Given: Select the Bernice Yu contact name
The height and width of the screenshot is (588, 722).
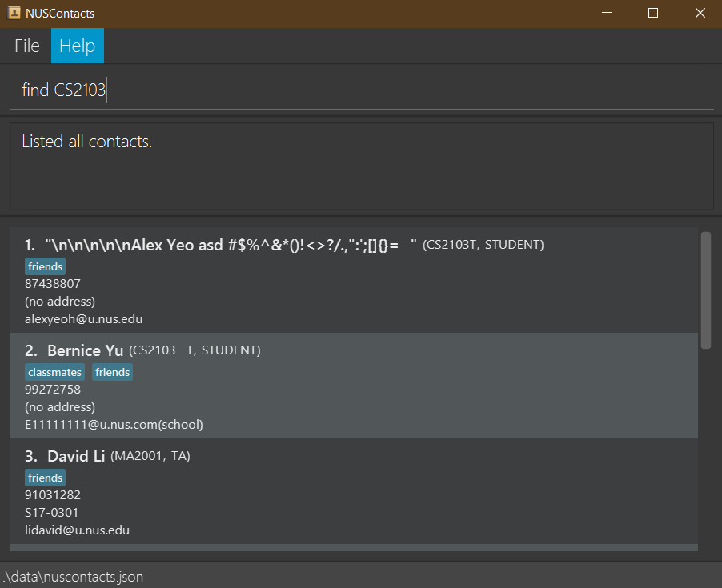Looking at the screenshot, I should pyautogui.click(x=85, y=350).
